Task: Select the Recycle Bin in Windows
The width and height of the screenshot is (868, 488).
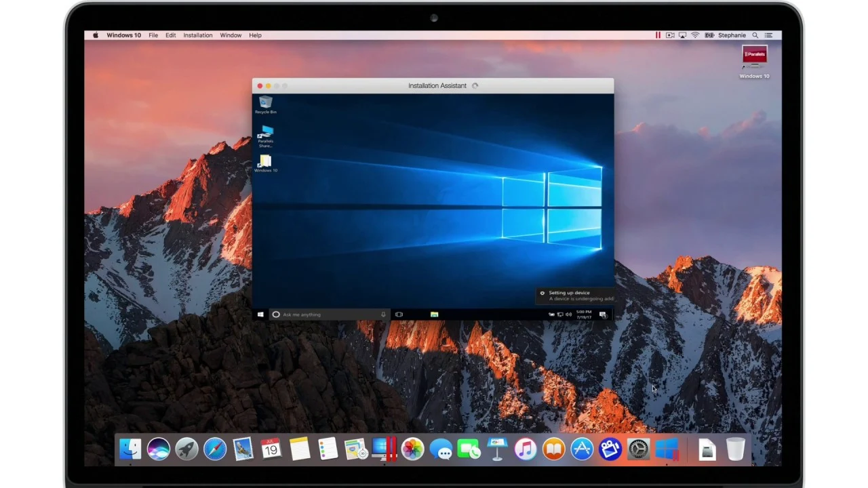Action: [x=266, y=104]
